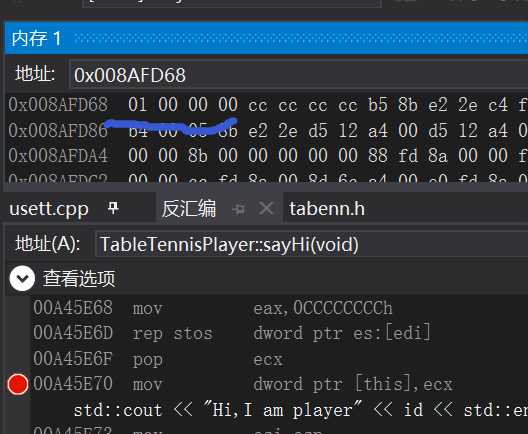This screenshot has height=434, width=528.
Task: Open the tabenn.h tab
Action: click(x=327, y=209)
